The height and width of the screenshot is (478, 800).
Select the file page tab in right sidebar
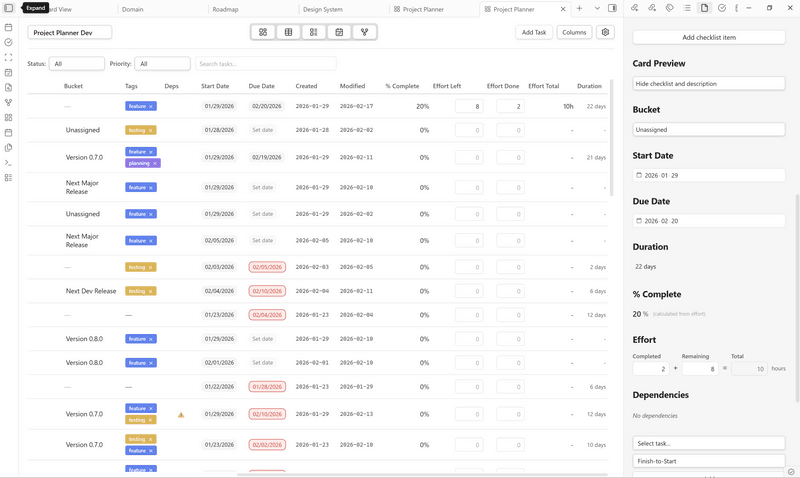[x=705, y=8]
